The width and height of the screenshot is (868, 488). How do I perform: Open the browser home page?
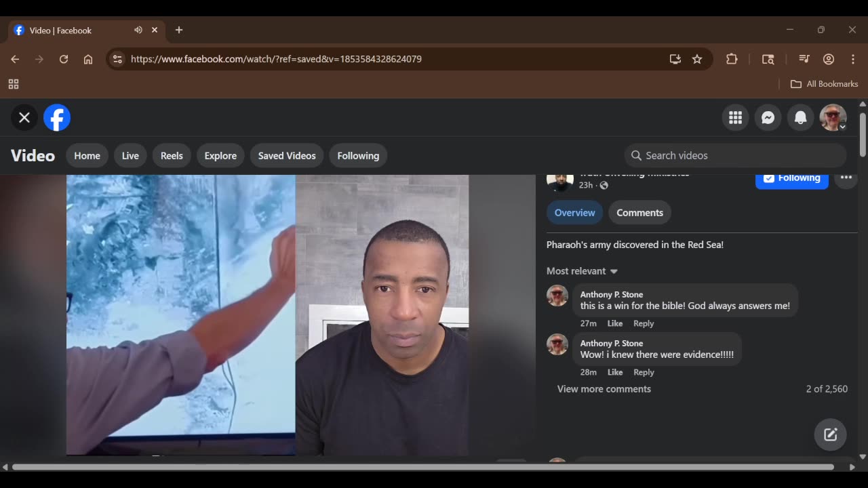click(88, 59)
